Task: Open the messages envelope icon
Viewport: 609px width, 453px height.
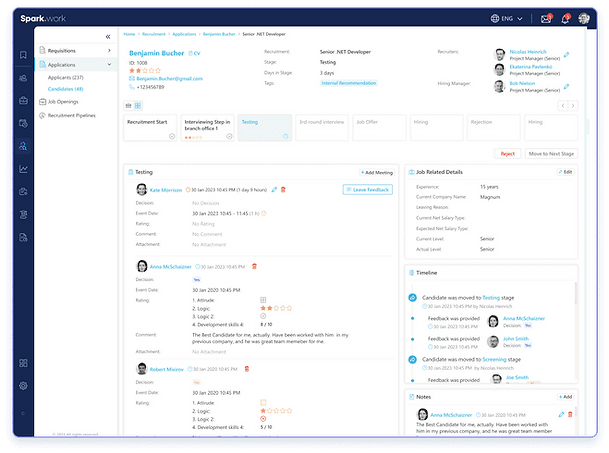Action: point(546,19)
